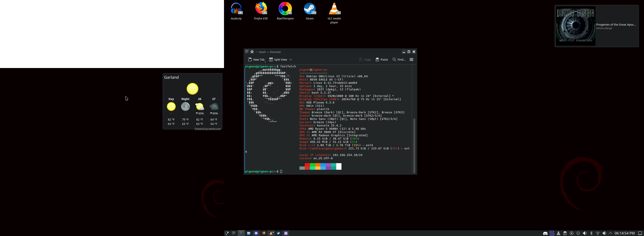Switch to Firefox in the taskbar
644x236 pixels.
click(x=264, y=233)
